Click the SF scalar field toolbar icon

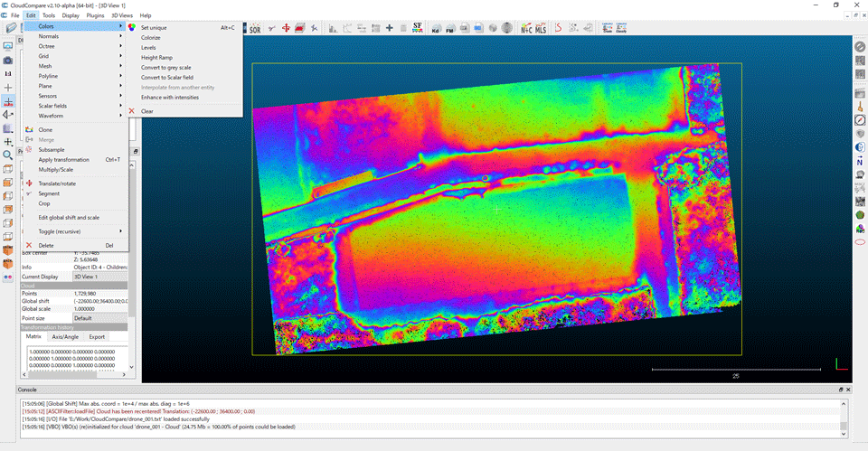418,28
